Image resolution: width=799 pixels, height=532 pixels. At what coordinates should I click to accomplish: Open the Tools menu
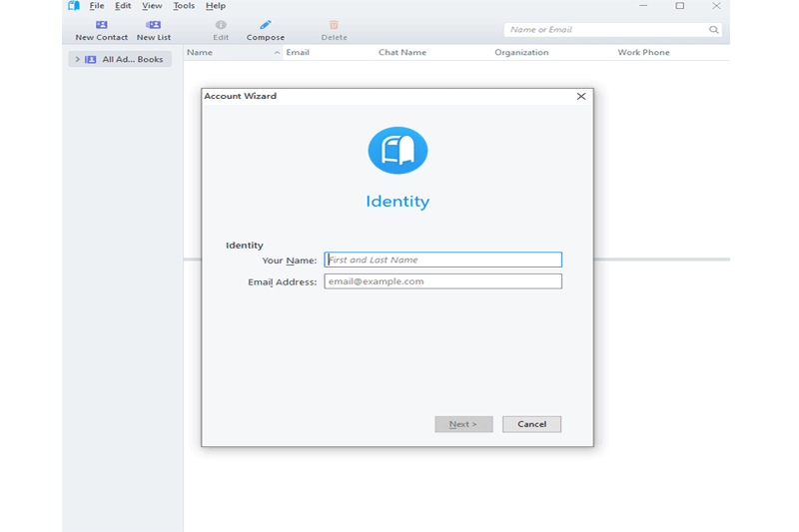(184, 6)
